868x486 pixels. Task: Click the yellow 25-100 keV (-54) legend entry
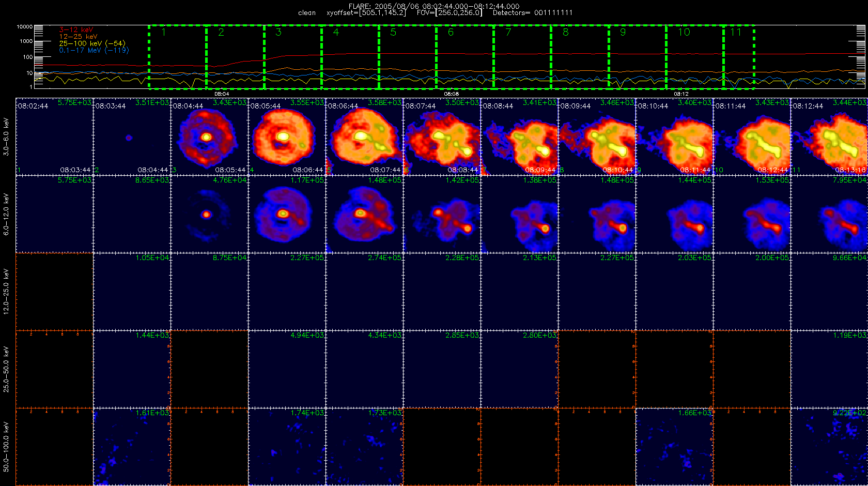[92, 43]
